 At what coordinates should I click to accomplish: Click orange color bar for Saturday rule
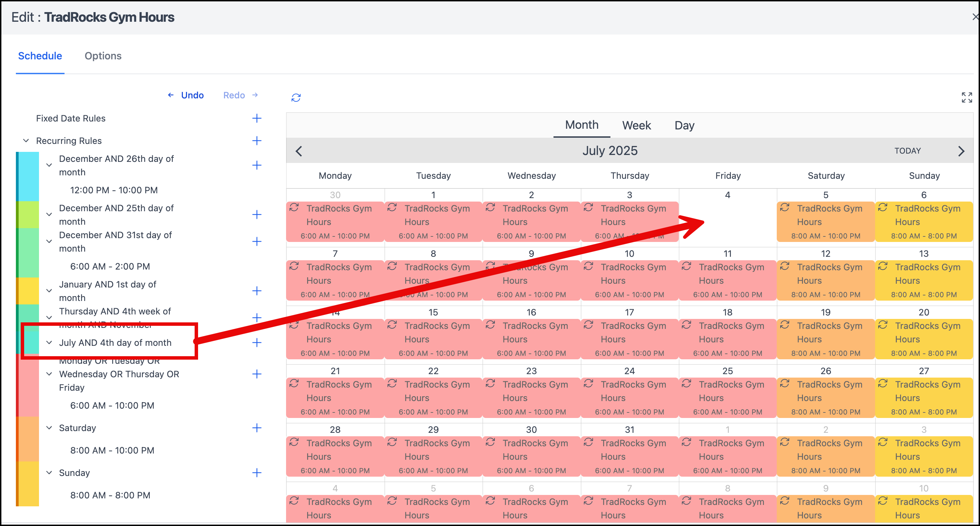coord(27,439)
